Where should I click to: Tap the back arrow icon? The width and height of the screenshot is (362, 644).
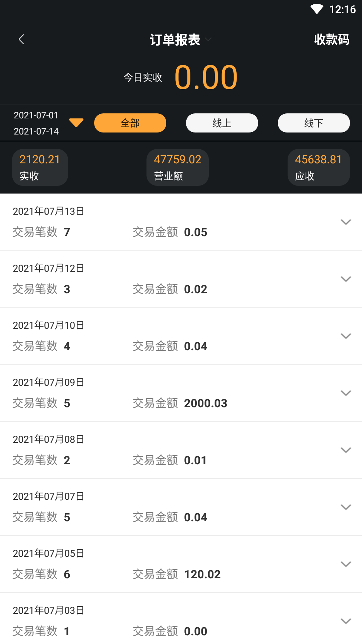[21, 40]
